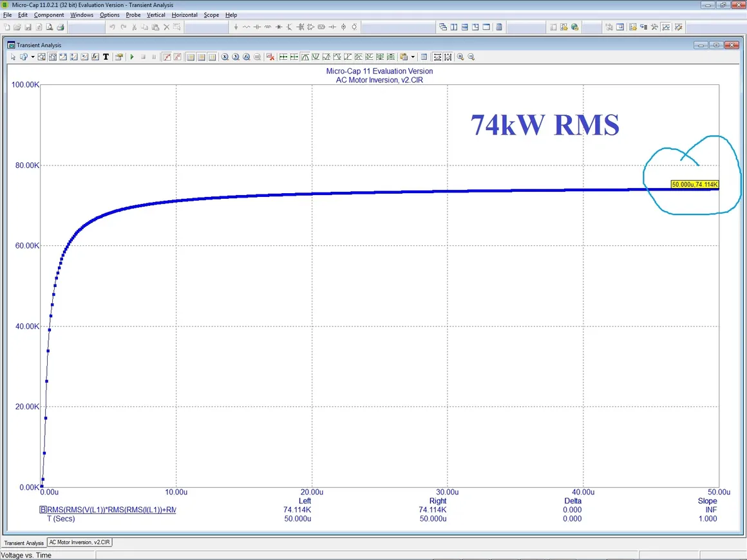Click the green Run analysis play button
The width and height of the screenshot is (747, 560).
click(x=132, y=57)
